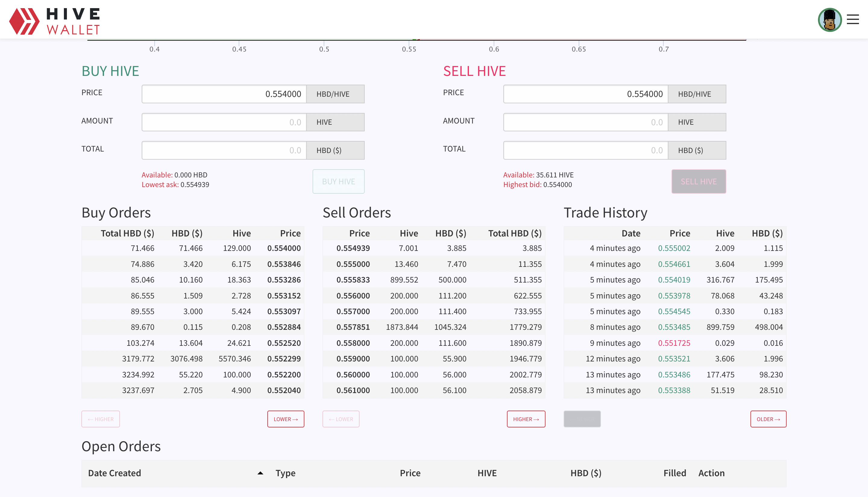Select buy order at price 0.552884
This screenshot has width=868, height=497.
coord(193,327)
